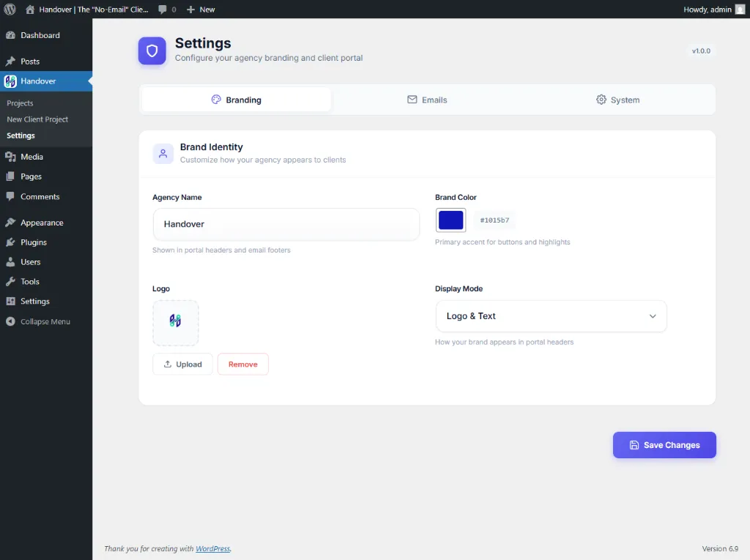Click the Upload logo button
Screen dimensions: 750x560
[182, 365]
